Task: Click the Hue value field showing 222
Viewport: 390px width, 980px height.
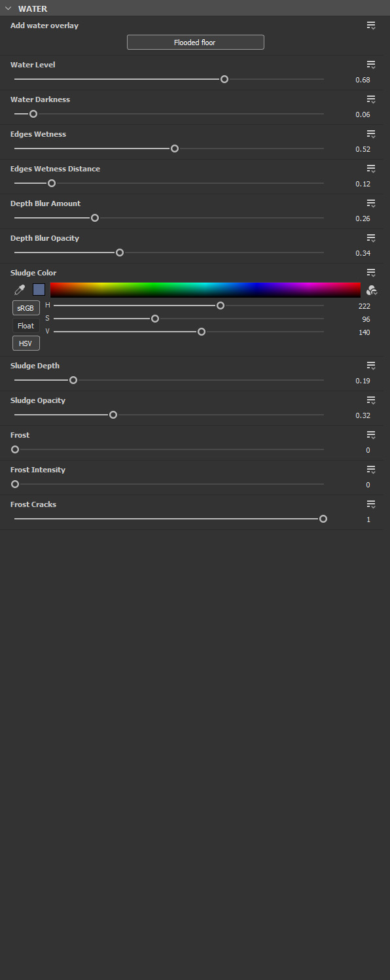Action: click(364, 306)
